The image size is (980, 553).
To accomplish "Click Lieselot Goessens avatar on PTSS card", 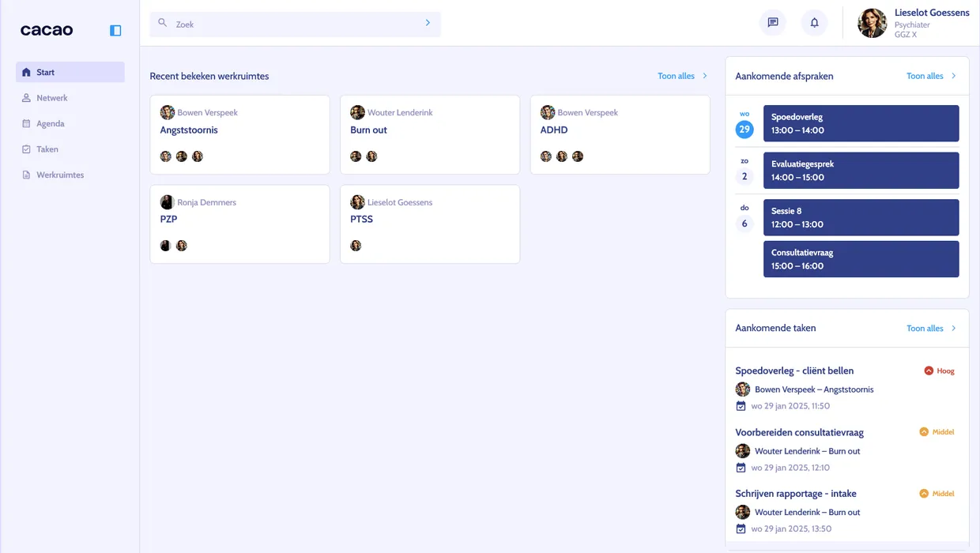I will (x=358, y=202).
